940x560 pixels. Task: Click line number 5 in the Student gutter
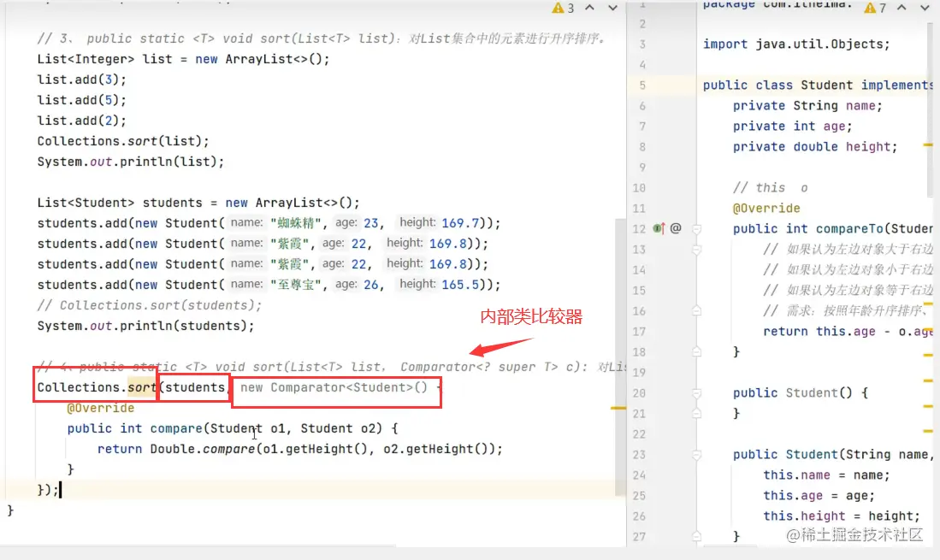coord(642,85)
